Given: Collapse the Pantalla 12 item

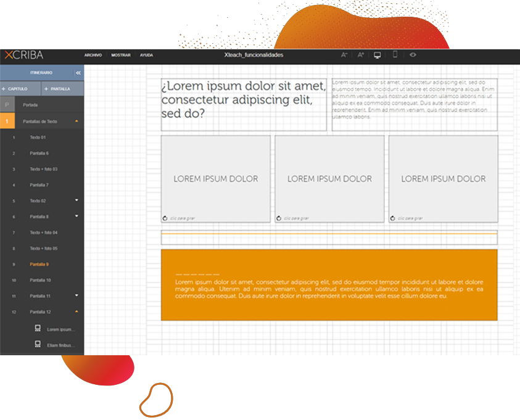Looking at the screenshot, I should click(76, 311).
